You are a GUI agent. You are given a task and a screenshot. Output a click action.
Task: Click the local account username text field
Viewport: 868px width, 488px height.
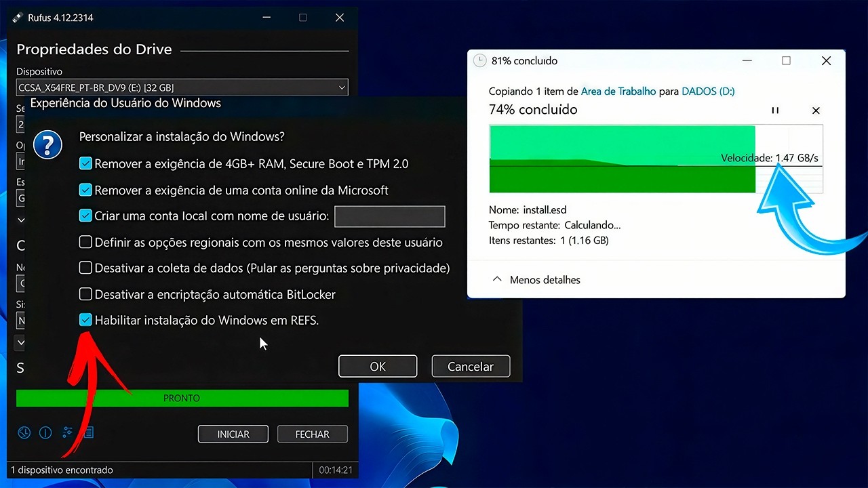pos(390,216)
